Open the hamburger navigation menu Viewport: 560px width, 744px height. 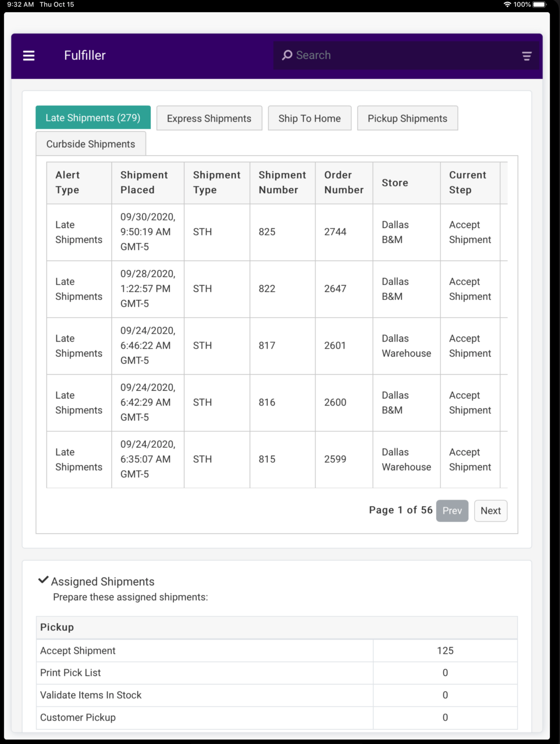click(29, 55)
